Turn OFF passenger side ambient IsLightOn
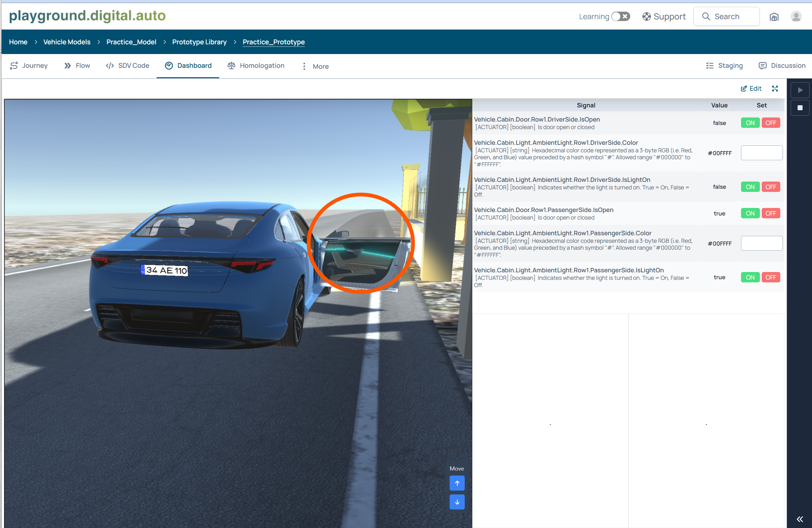812x528 pixels. tap(770, 277)
